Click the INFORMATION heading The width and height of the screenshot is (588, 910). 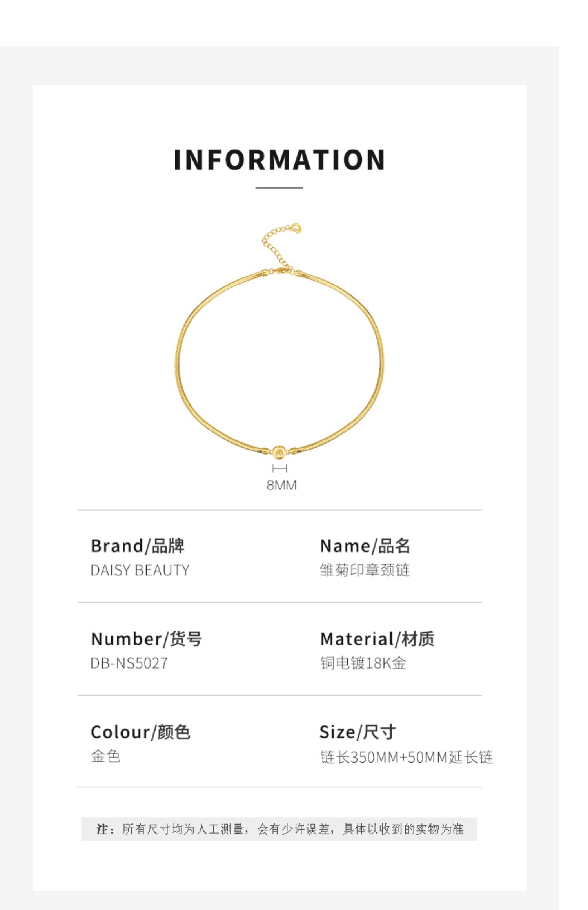point(279,160)
